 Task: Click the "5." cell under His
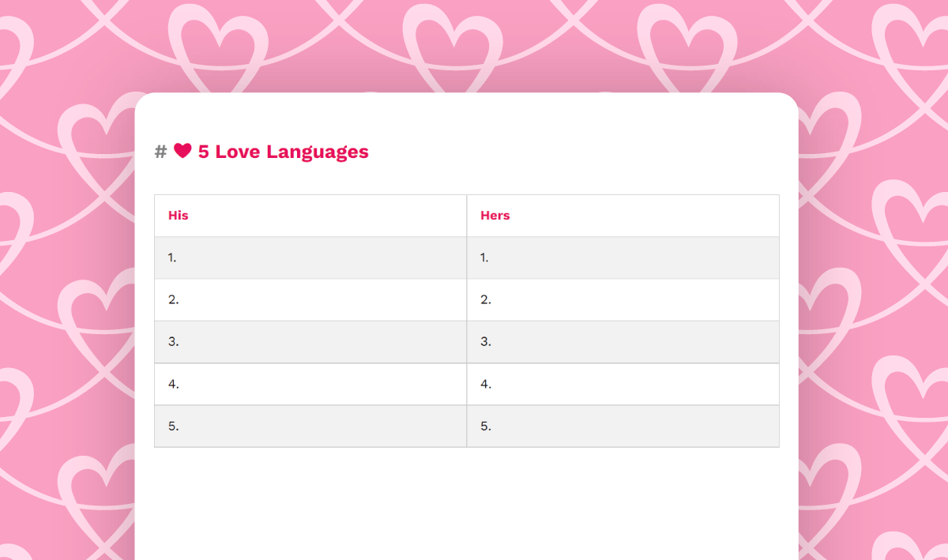coord(310,427)
